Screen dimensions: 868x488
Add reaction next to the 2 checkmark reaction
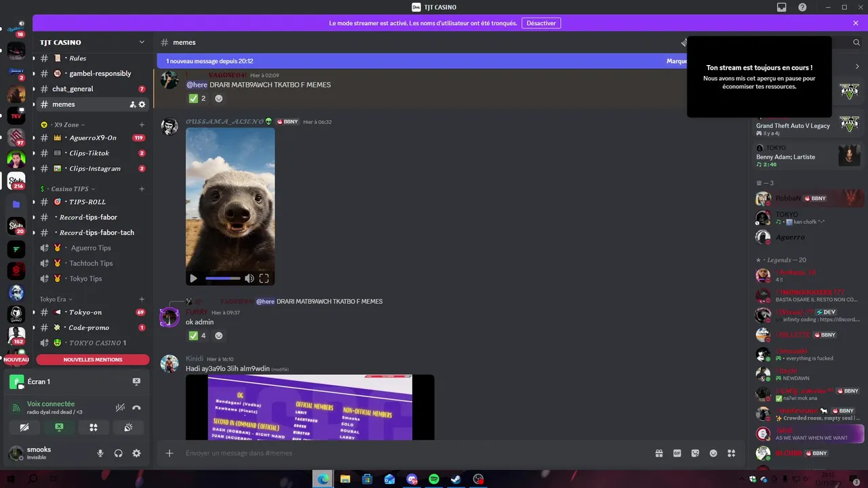[x=218, y=98]
